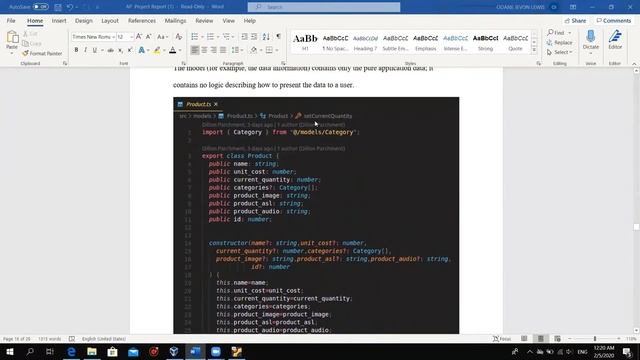Open the Editor pane
The height and width of the screenshot is (360, 640).
pyautogui.click(x=615, y=40)
